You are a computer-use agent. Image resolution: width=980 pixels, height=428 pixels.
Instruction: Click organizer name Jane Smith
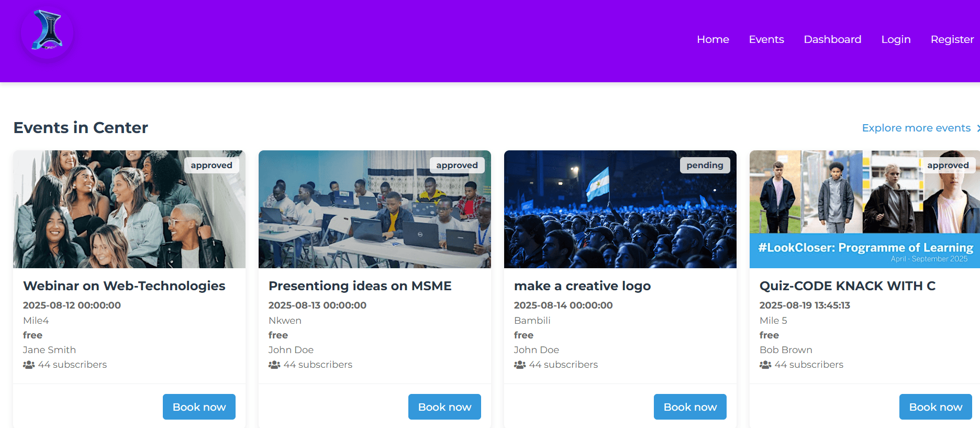(x=49, y=349)
